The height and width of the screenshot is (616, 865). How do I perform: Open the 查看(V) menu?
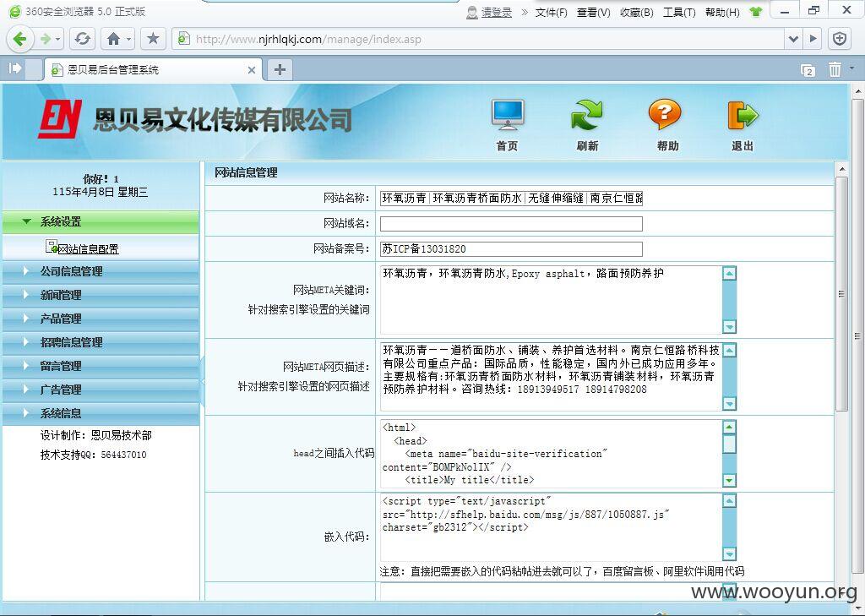[594, 12]
